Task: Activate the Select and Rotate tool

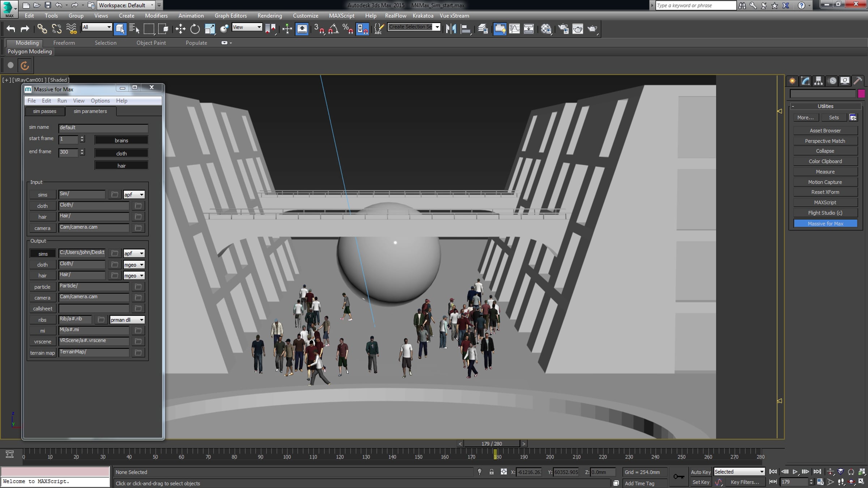Action: tap(195, 29)
